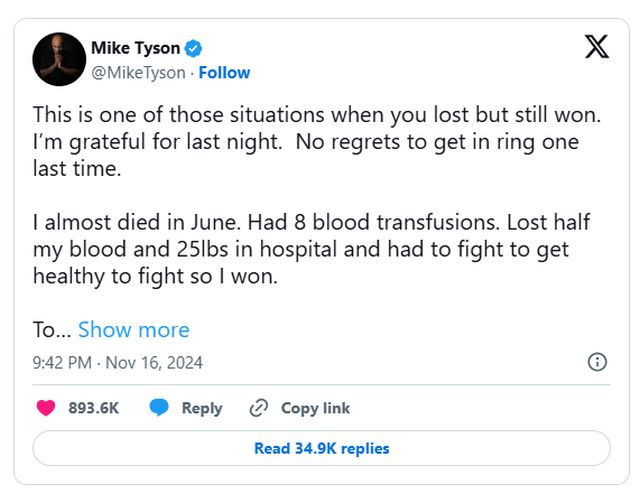Like the tweet with the pink heart
The height and width of the screenshot is (494, 640).
tap(46, 408)
